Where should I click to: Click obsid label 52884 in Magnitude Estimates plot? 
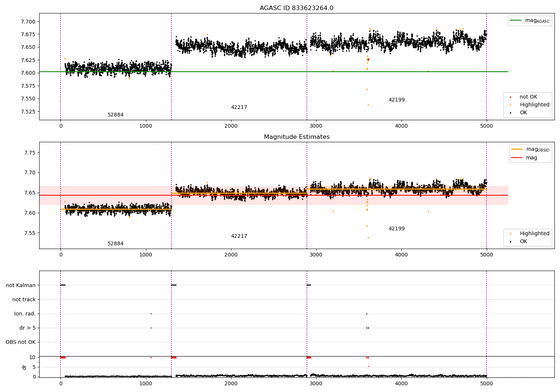[115, 244]
